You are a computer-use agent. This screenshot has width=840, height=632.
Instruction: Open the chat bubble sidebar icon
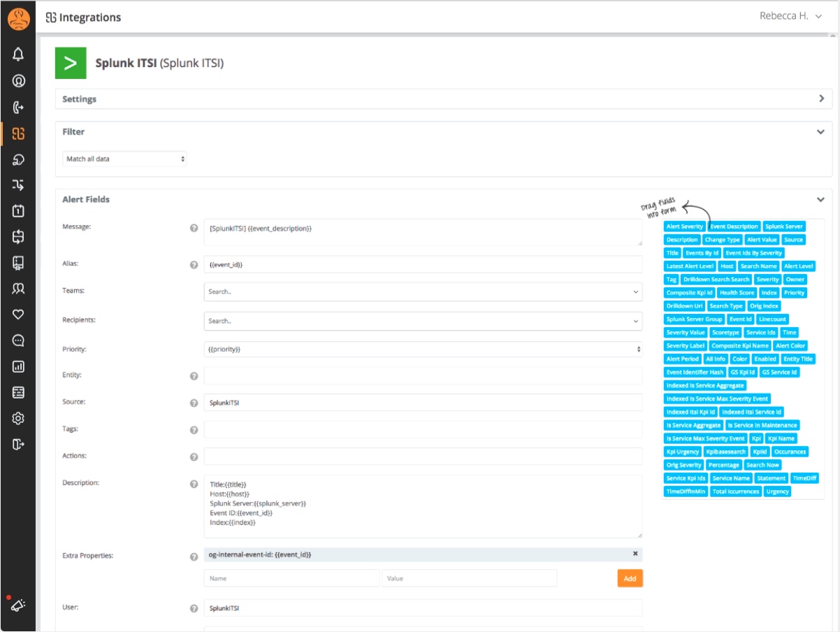point(18,340)
